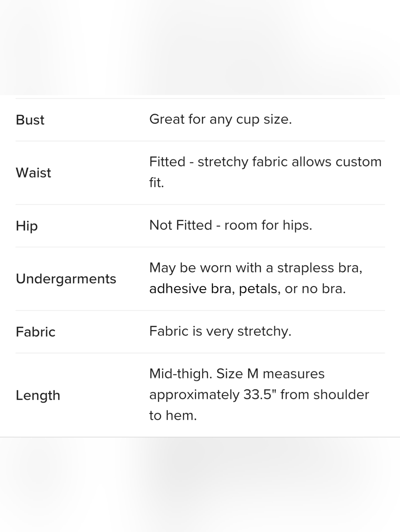This screenshot has height=532, width=400.
Task: Click 'adhesive bra, petals, or no bra.' line
Action: pyautogui.click(x=247, y=289)
